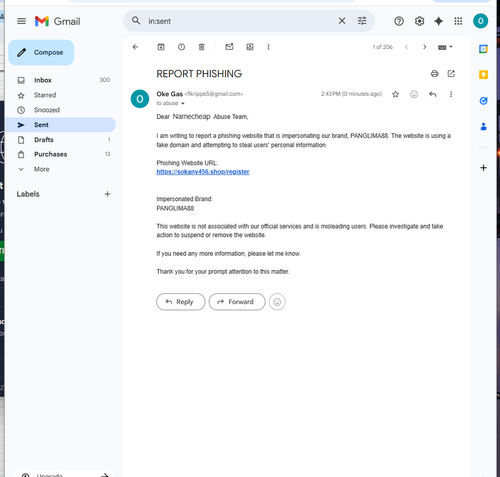Open the Drafts folder
Screen dimensions: 500x477
(x=60, y=140)
